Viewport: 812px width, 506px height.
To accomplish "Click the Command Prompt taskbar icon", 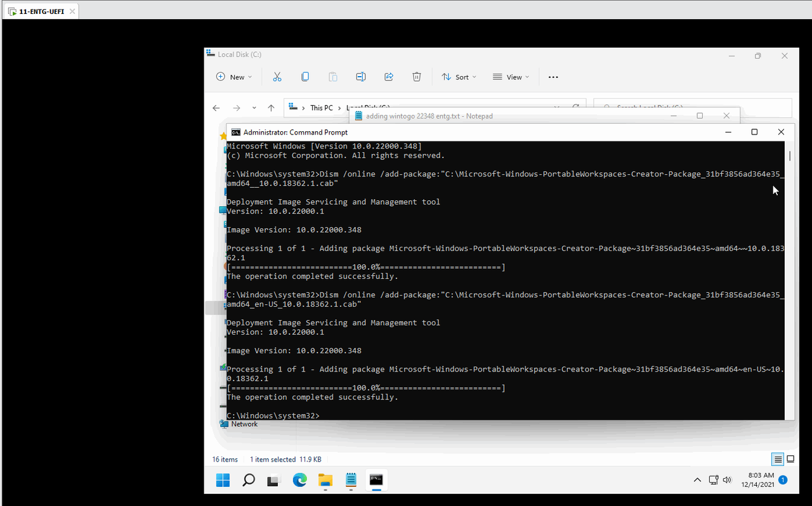I will [x=376, y=480].
